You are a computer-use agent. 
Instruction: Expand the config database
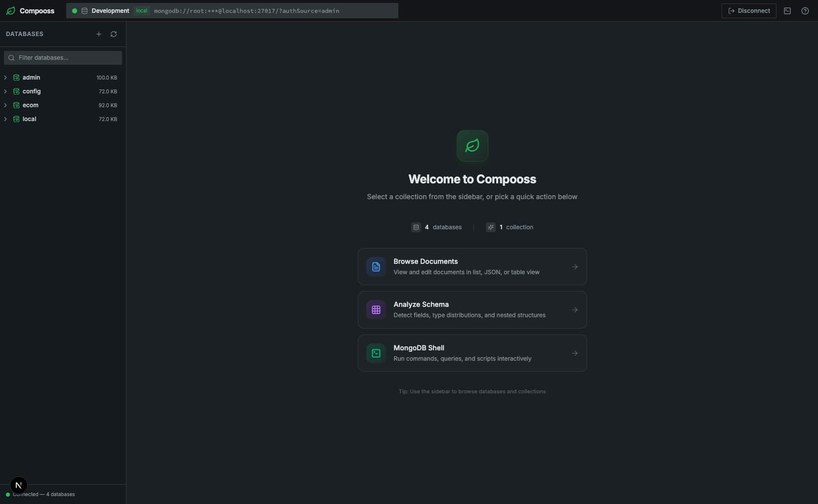pyautogui.click(x=5, y=91)
